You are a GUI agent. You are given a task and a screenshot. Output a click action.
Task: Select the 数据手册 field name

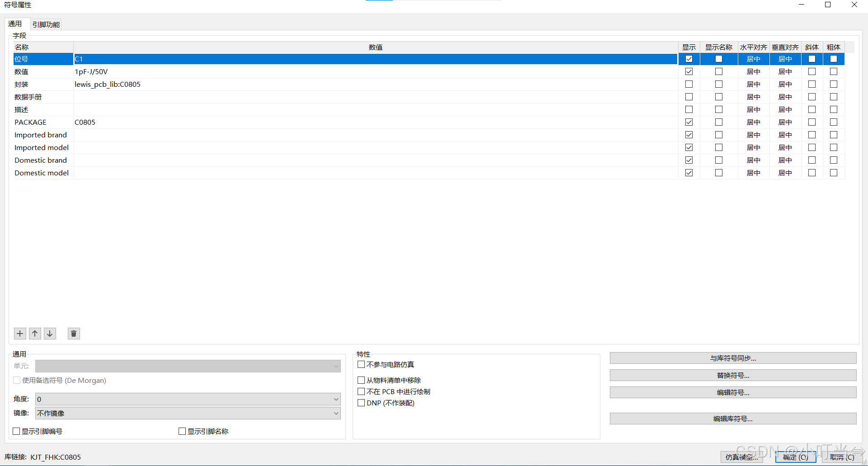(x=43, y=97)
